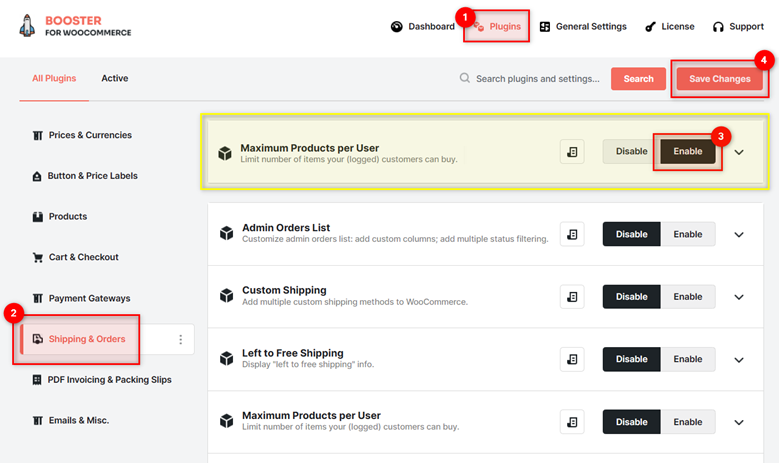The height and width of the screenshot is (463, 779).
Task: Click the Cart & Checkout cart icon
Action: point(38,257)
